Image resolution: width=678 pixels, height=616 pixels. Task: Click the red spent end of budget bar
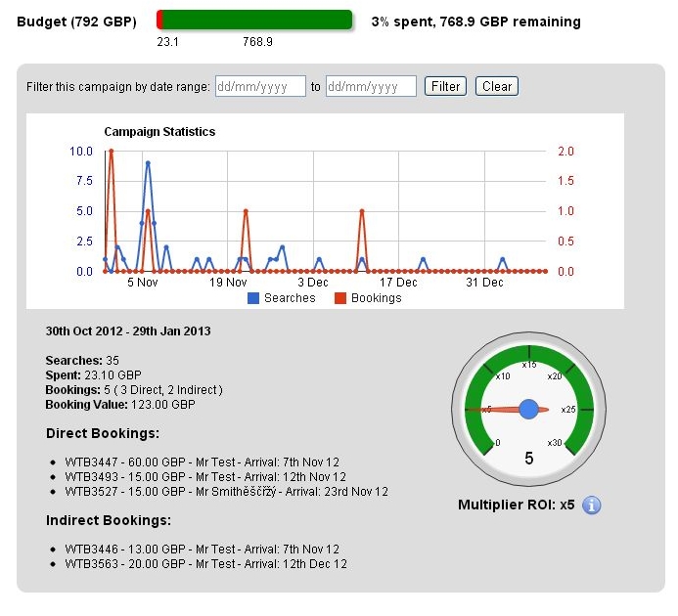coord(159,21)
